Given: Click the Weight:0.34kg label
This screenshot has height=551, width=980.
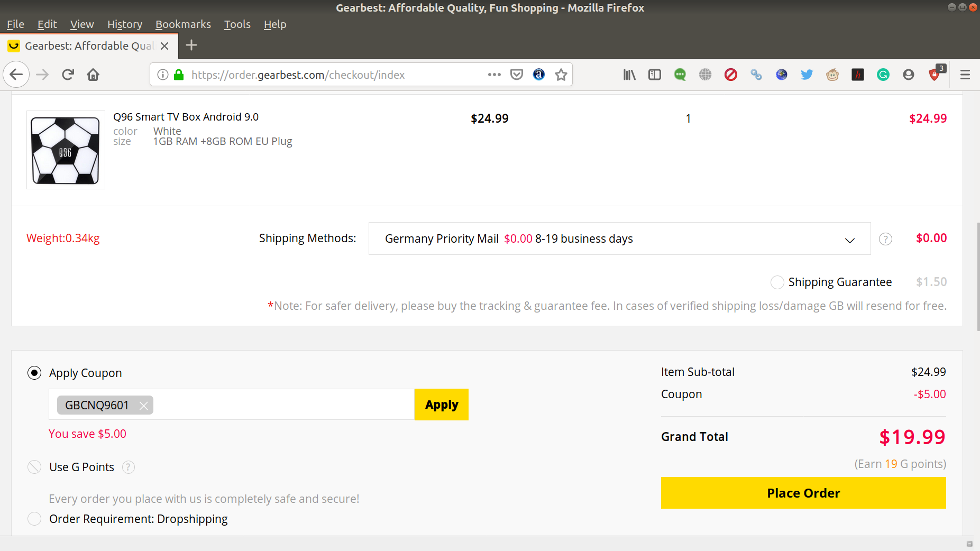Looking at the screenshot, I should coord(63,238).
